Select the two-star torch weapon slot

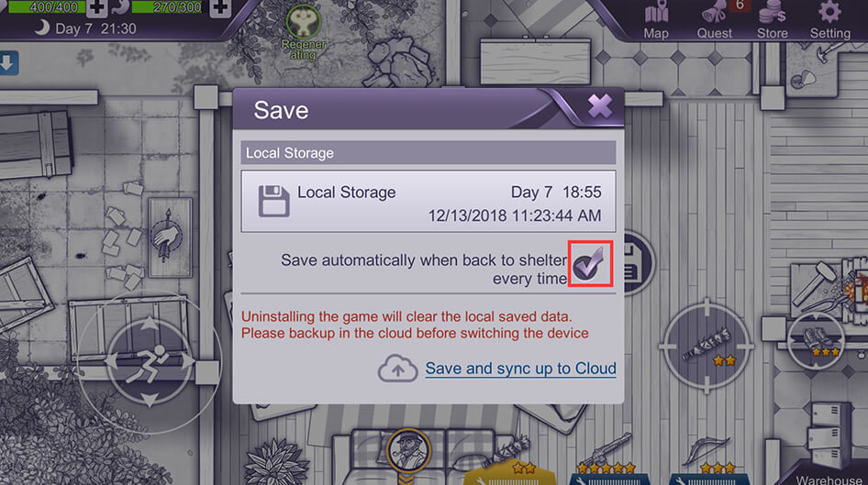pos(707,347)
